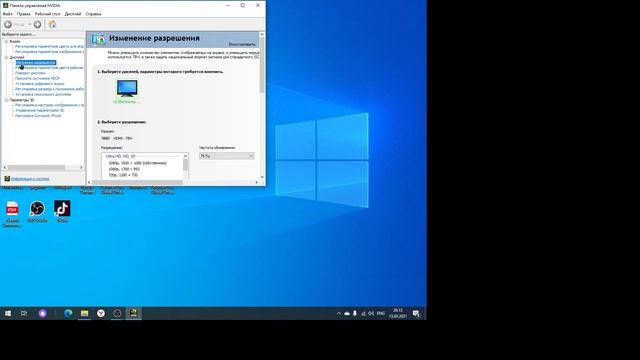Open File Explorer from the taskbar
Screen dimensions: 640x360
pos(84,313)
